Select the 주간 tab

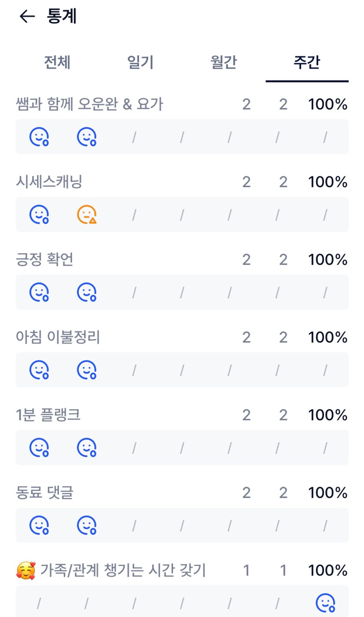307,63
